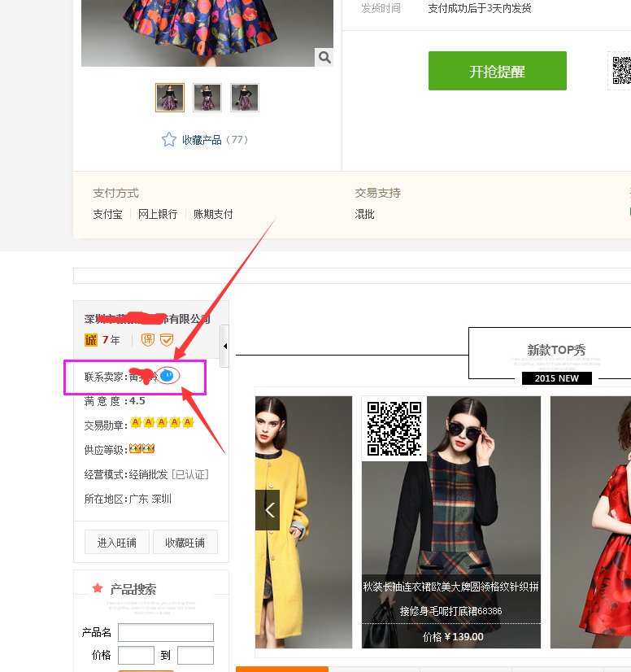Click the 网上银行 payment option
This screenshot has height=672, width=631.
tap(158, 214)
